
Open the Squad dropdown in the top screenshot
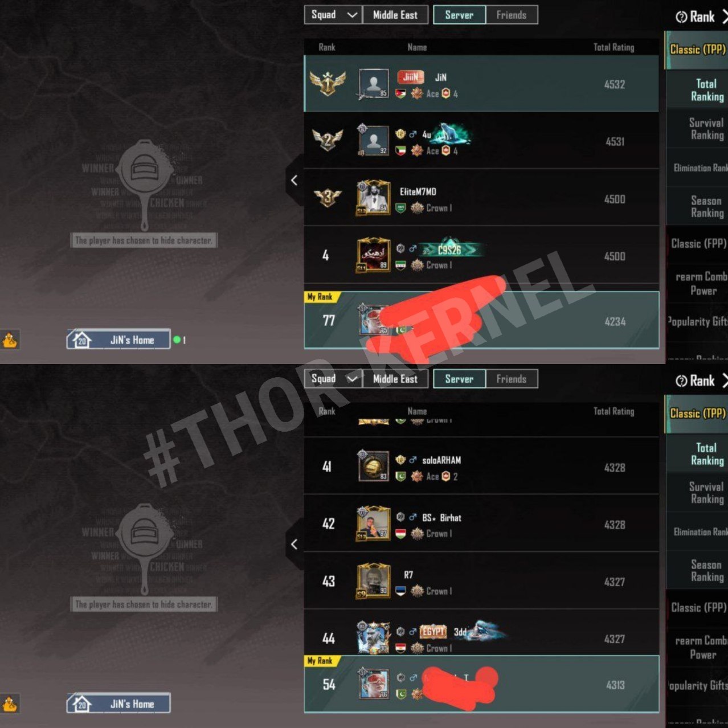333,15
